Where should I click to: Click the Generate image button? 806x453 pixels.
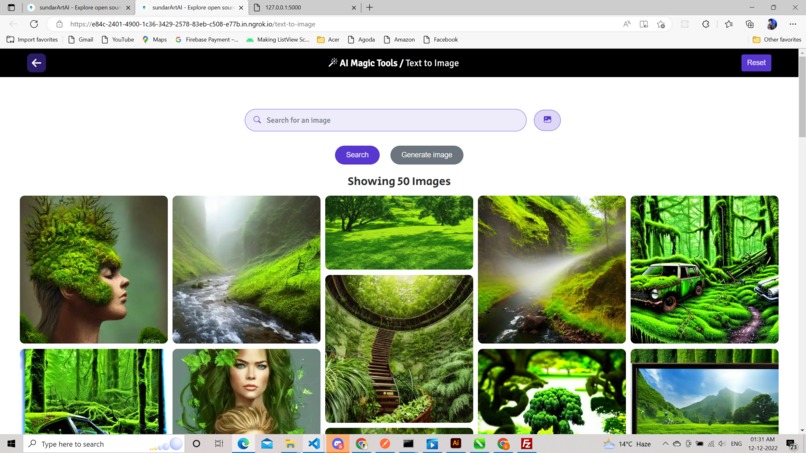[427, 155]
